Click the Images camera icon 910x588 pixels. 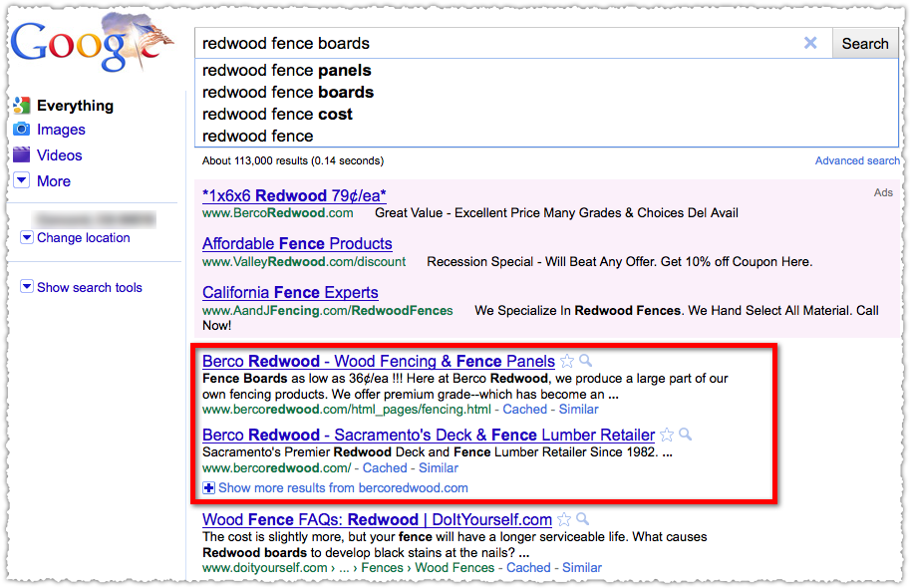point(22,129)
